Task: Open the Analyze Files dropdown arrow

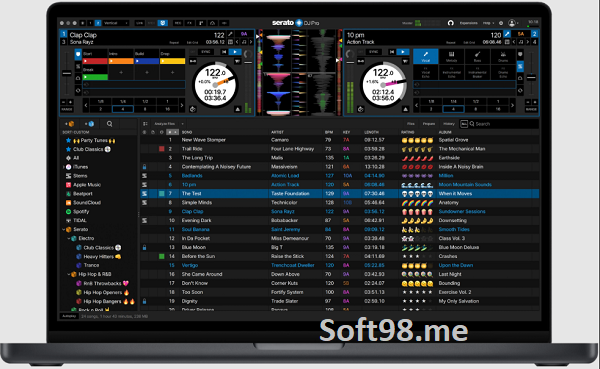Action: coord(183,124)
